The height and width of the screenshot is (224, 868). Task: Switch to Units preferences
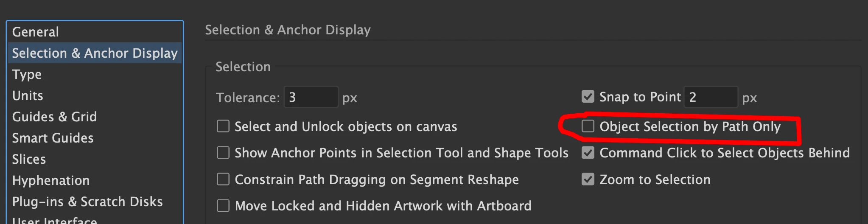coord(28,95)
